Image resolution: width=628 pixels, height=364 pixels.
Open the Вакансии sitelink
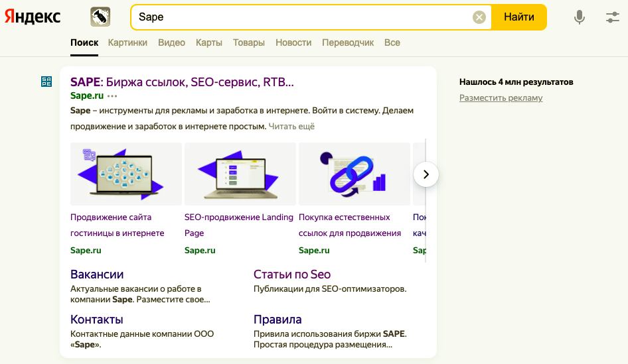[x=97, y=274]
